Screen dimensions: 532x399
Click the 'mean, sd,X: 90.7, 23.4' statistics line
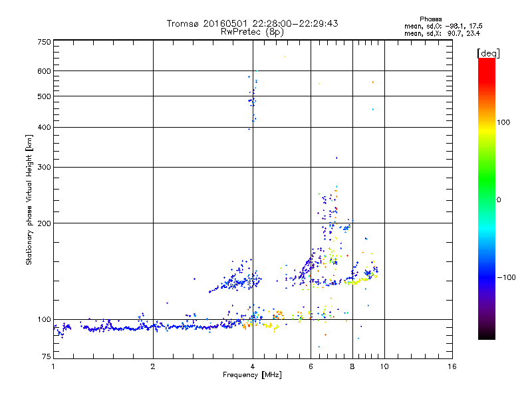click(442, 34)
